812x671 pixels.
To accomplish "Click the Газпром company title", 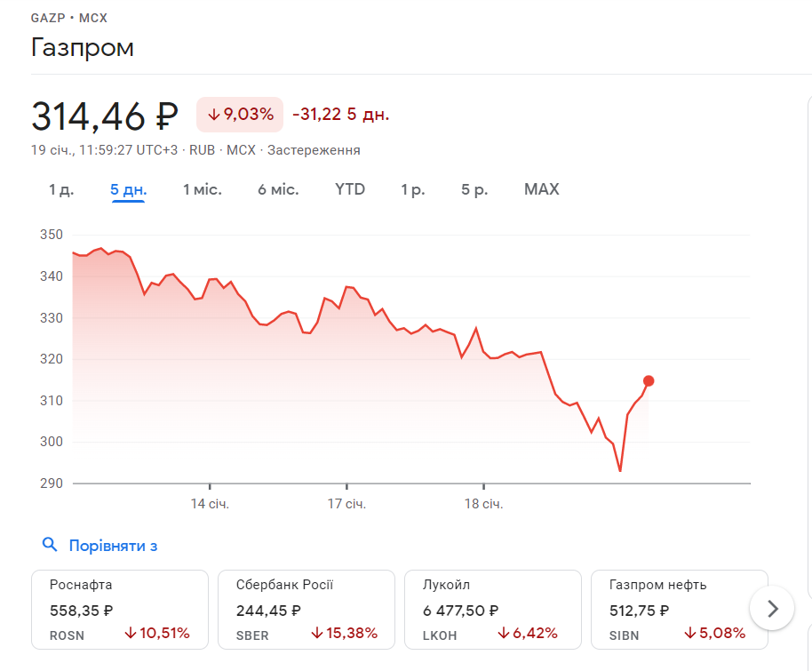I will (x=83, y=47).
